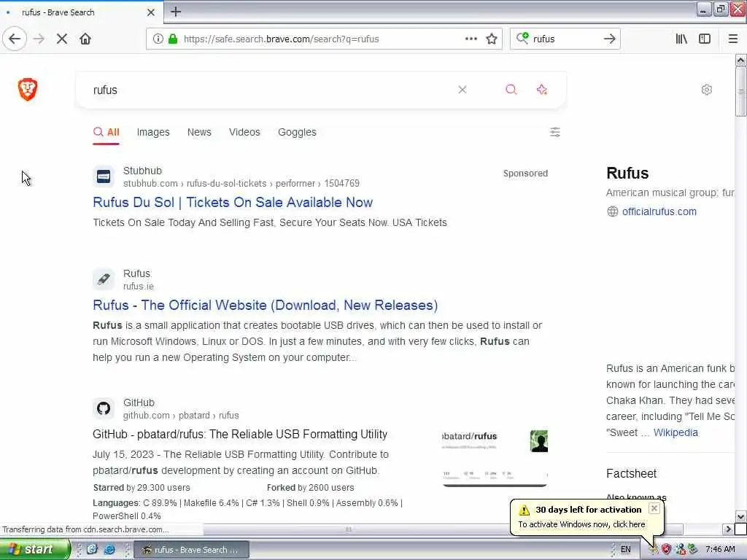Click the horizontal scrollbar right arrow

[x=727, y=529]
